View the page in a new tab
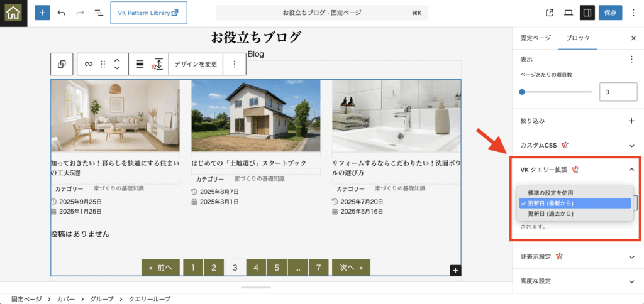The image size is (644, 304). (x=550, y=13)
